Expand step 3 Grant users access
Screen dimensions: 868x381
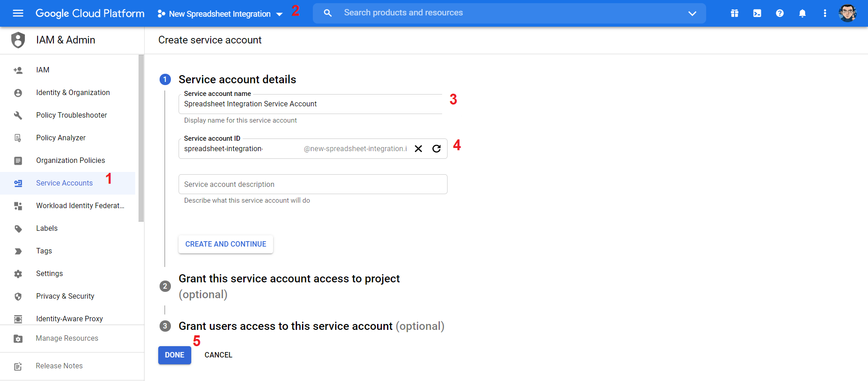[x=302, y=326]
